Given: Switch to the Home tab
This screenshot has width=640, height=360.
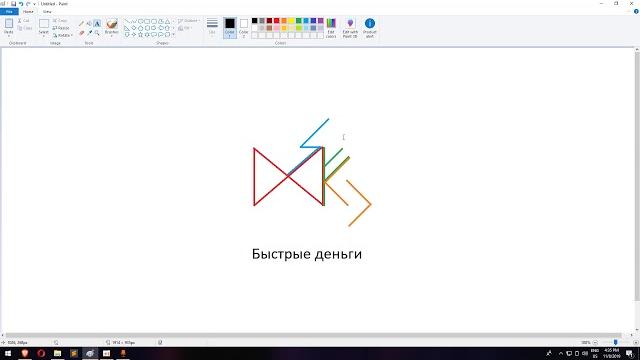Looking at the screenshot, I should [x=28, y=11].
